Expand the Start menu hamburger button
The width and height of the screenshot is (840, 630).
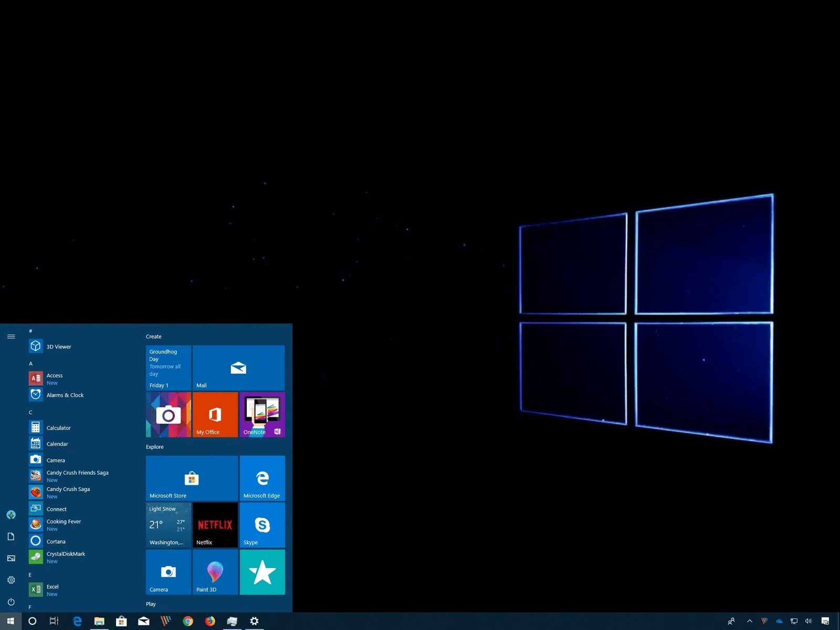pos(11,337)
